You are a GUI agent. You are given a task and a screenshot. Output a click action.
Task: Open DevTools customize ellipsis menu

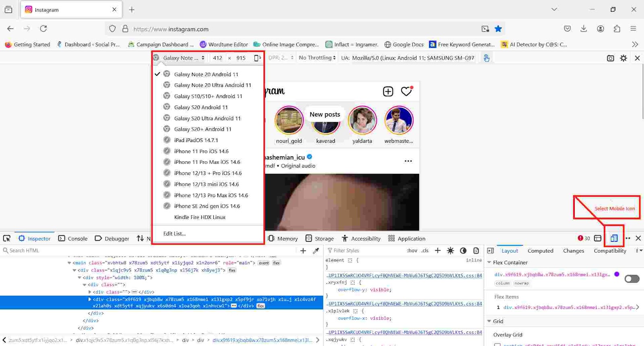[628, 238]
